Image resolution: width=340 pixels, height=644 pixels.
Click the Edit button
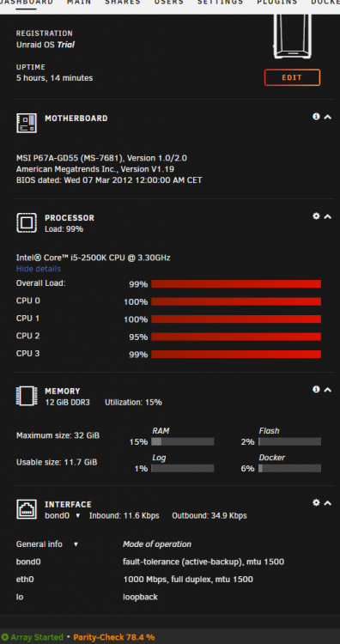click(x=292, y=77)
